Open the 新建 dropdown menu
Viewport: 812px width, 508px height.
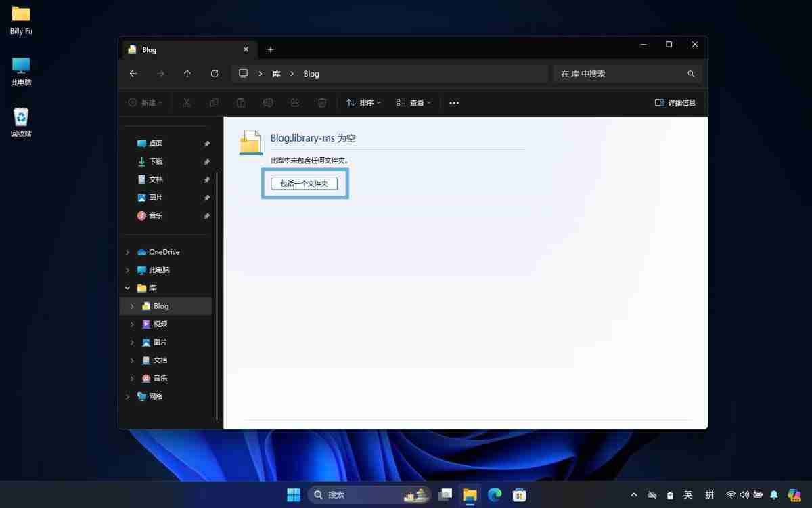coord(145,102)
